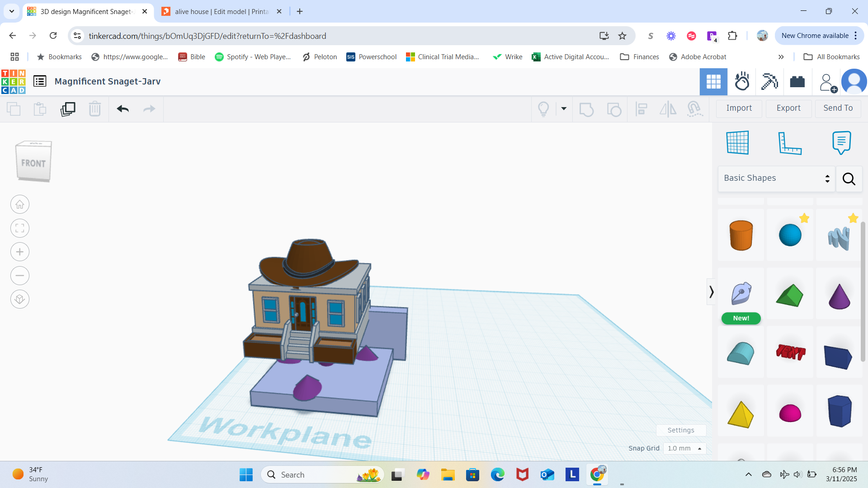Open the Sim Lab icon
Image resolution: width=868 pixels, height=488 pixels.
pyautogui.click(x=742, y=82)
